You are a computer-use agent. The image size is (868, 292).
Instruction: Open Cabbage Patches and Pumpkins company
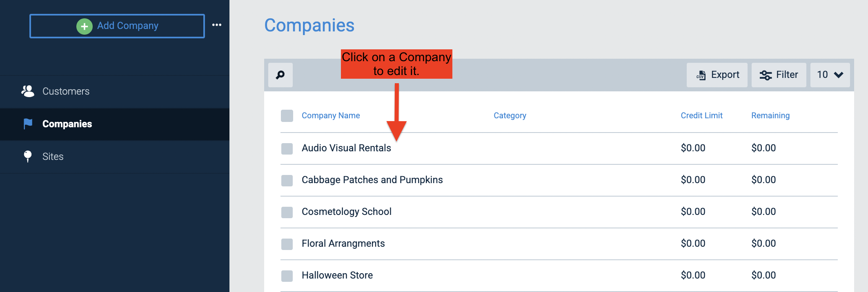(372, 180)
